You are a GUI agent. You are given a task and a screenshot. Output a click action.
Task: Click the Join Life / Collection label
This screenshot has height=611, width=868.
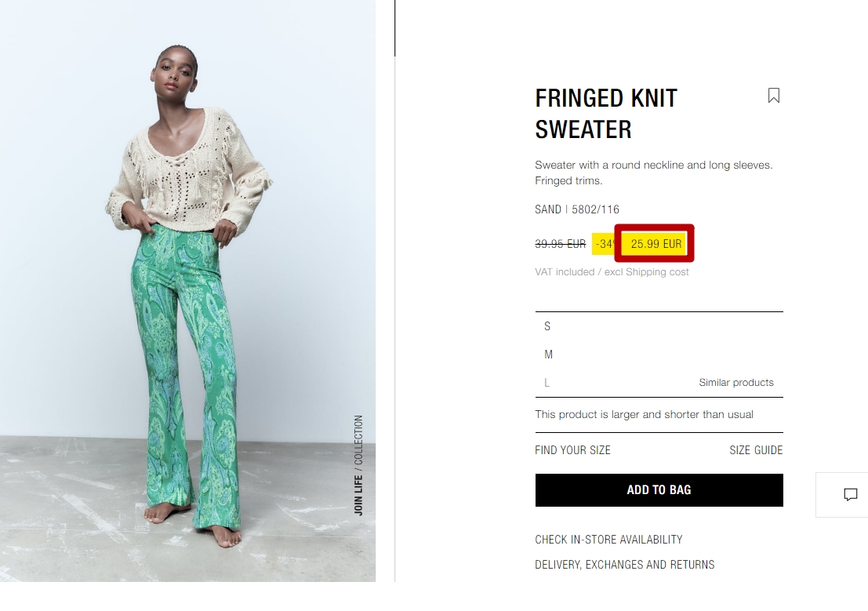pyautogui.click(x=358, y=465)
